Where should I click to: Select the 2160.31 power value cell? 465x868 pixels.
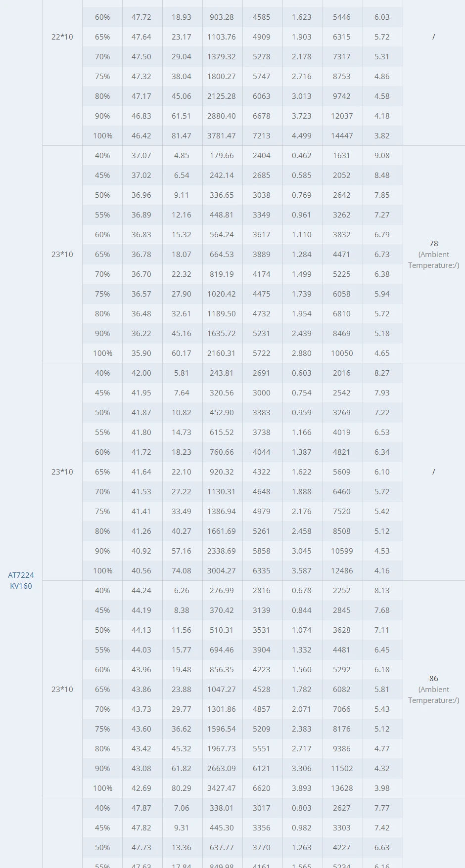click(222, 353)
